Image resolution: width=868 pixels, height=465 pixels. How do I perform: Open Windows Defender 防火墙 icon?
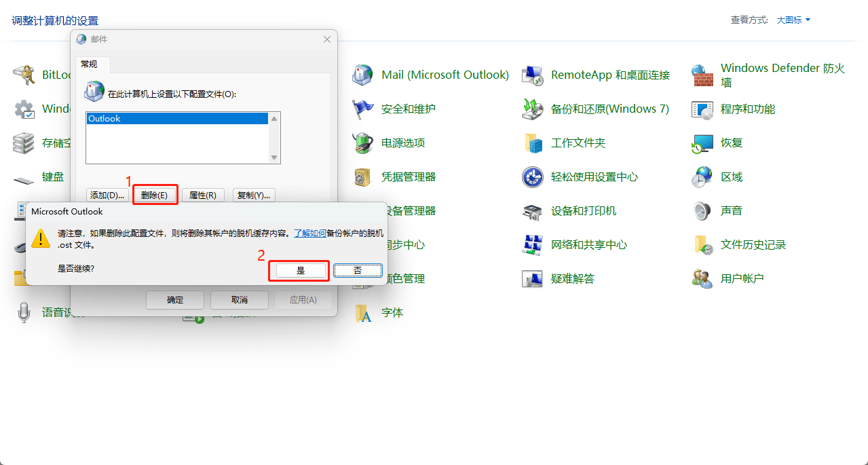tap(702, 75)
